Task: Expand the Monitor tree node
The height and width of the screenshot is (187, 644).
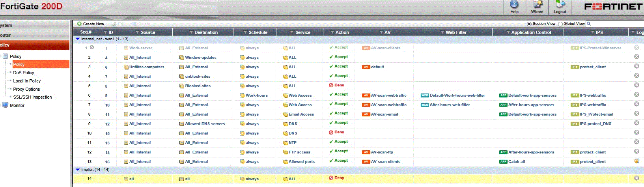Action: [1, 105]
